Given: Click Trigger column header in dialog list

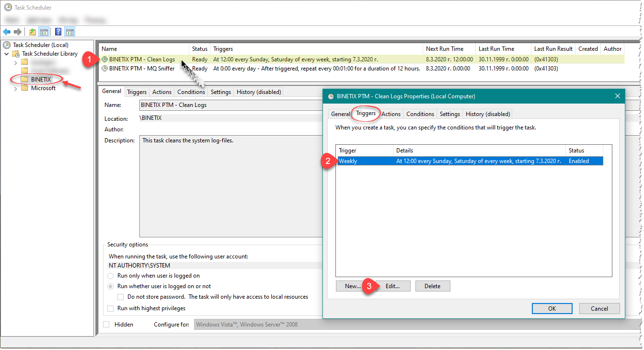Looking at the screenshot, I should point(365,151).
